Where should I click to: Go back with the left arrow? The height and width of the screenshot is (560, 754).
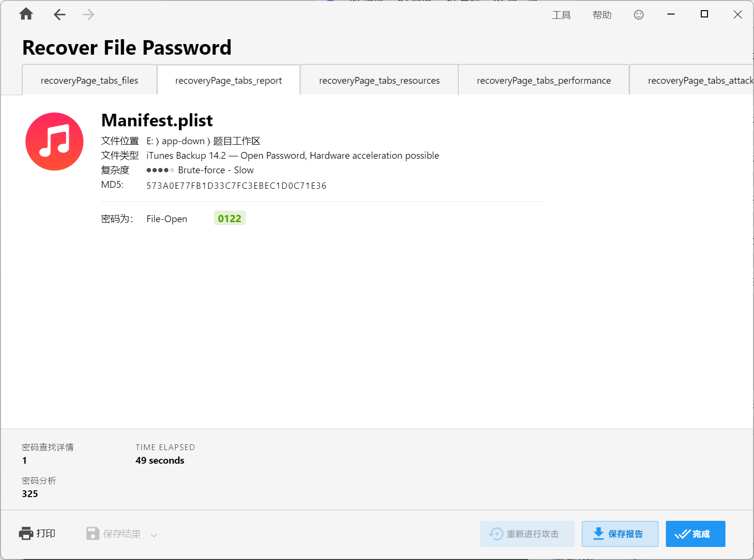pos(60,15)
